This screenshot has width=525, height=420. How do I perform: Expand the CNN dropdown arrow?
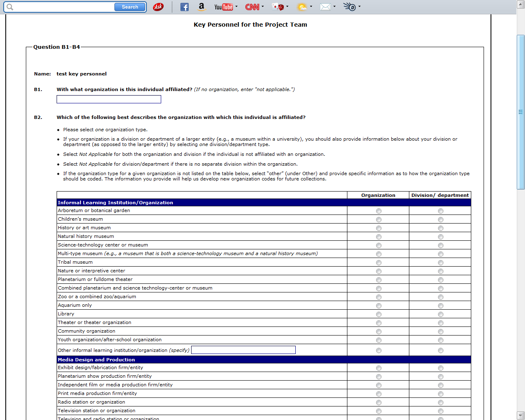pyautogui.click(x=262, y=7)
